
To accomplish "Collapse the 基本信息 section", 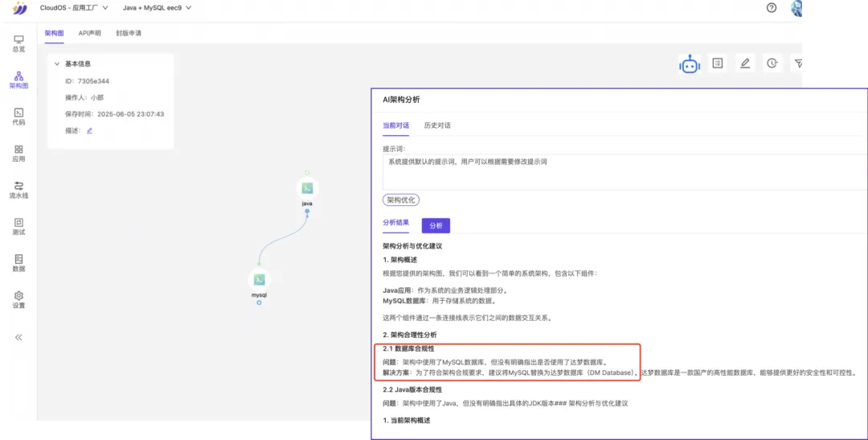I will pos(56,64).
